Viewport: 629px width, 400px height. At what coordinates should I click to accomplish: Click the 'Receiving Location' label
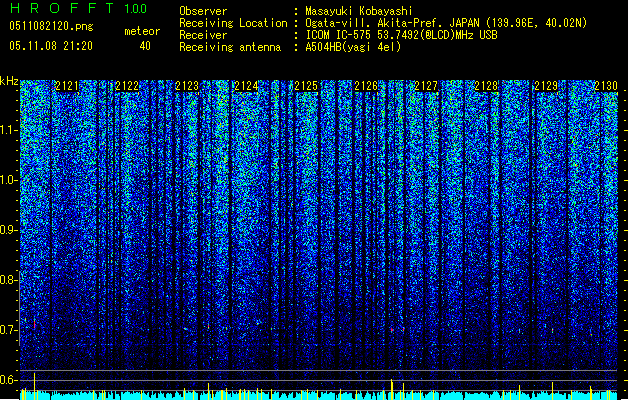(233, 23)
